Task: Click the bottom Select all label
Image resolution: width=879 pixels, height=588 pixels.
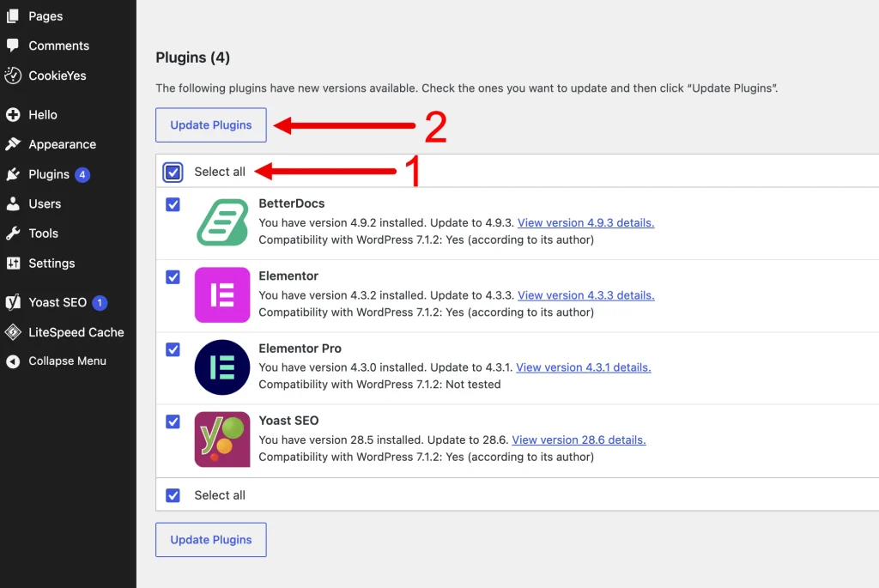Action: click(x=220, y=495)
